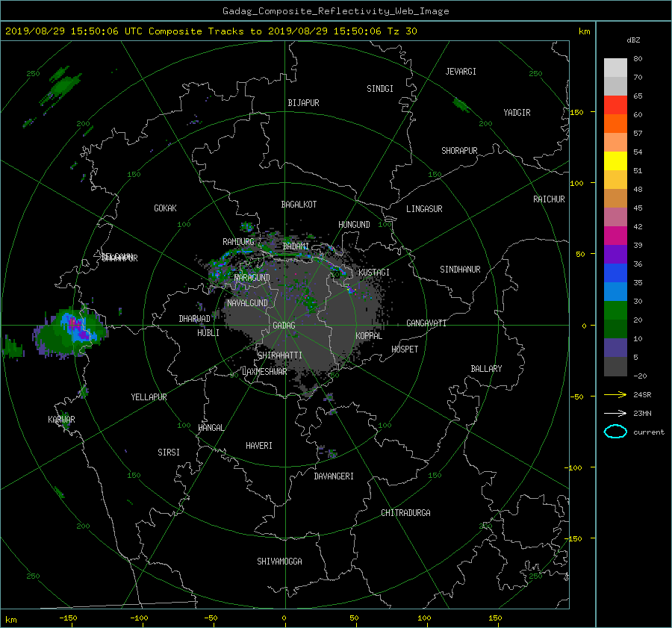Click the BALLARY city label
This screenshot has width=672, height=628.
pyautogui.click(x=486, y=369)
